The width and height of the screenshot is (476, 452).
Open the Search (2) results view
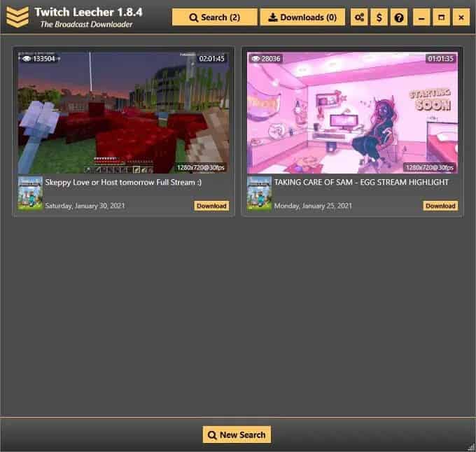point(215,17)
